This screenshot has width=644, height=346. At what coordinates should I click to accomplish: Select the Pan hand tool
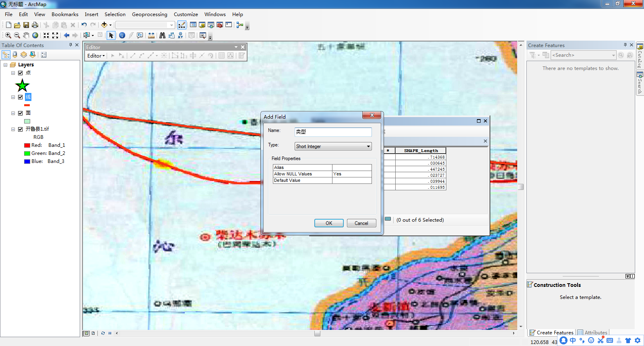[x=26, y=35]
